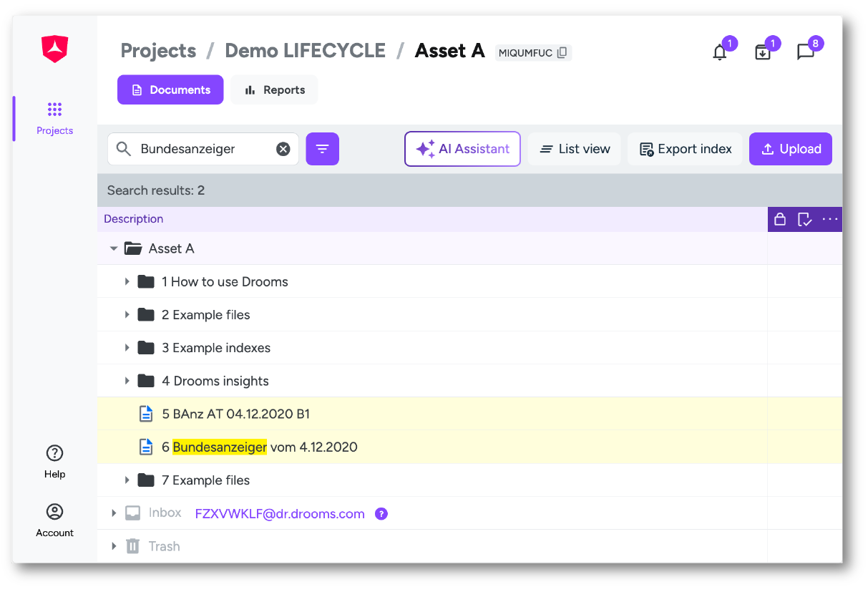The image size is (868, 592).
Task: Clear the Bundesanzeiger search text
Action: click(283, 149)
